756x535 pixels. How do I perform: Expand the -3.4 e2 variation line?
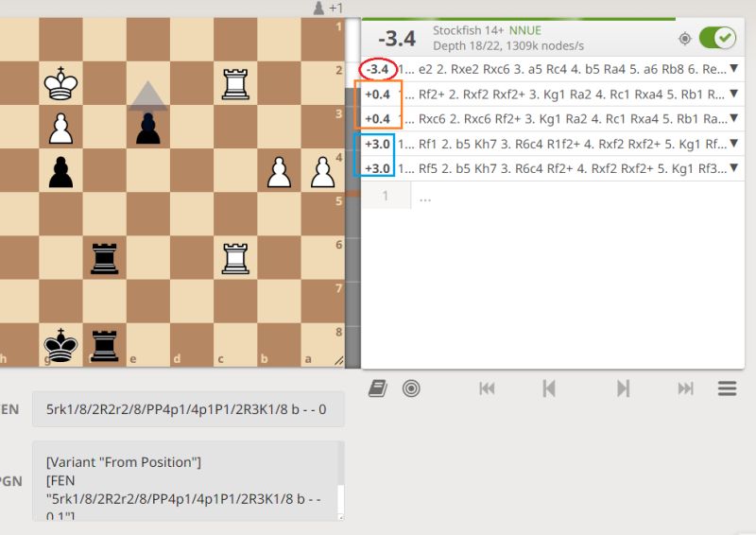(734, 68)
